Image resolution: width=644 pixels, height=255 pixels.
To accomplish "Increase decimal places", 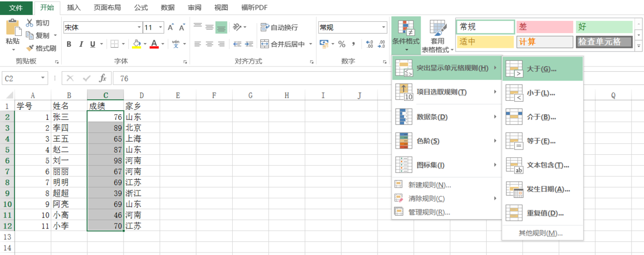I will [x=369, y=44].
